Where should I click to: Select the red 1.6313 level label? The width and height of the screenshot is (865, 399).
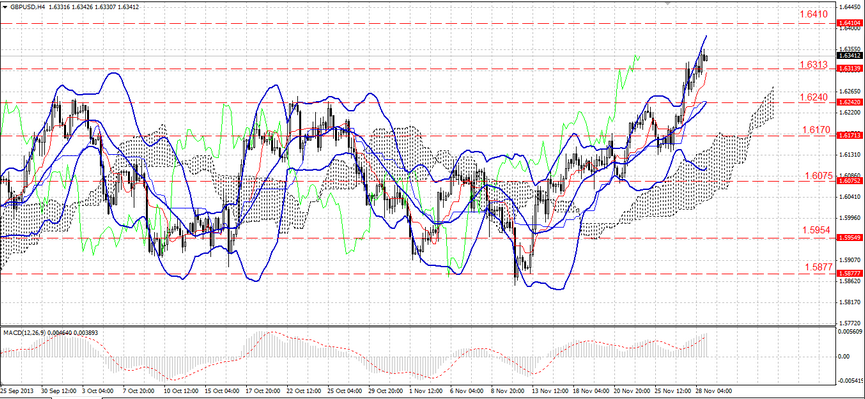click(813, 65)
